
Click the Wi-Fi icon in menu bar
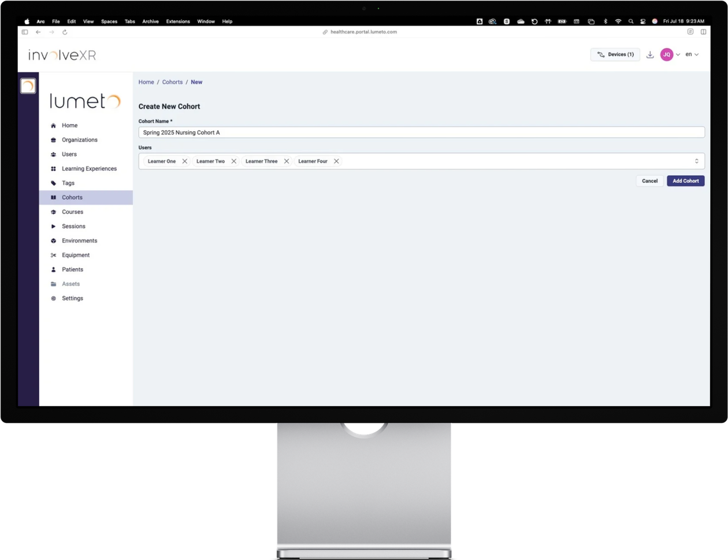click(x=618, y=21)
